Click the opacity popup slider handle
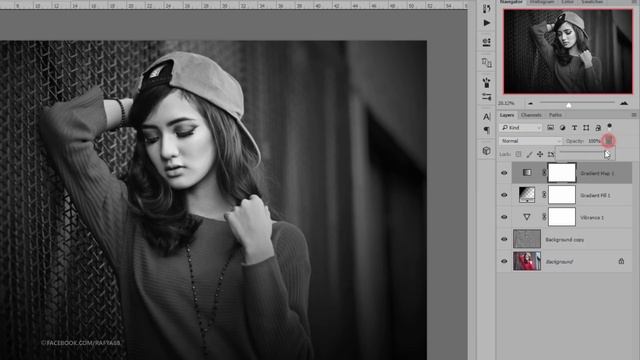Screen dimensions: 640x360 (607, 154)
